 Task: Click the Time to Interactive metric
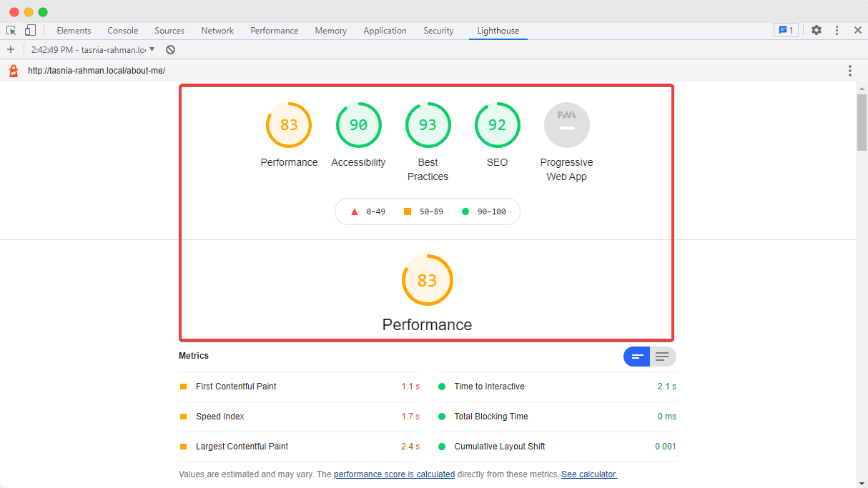(556, 387)
